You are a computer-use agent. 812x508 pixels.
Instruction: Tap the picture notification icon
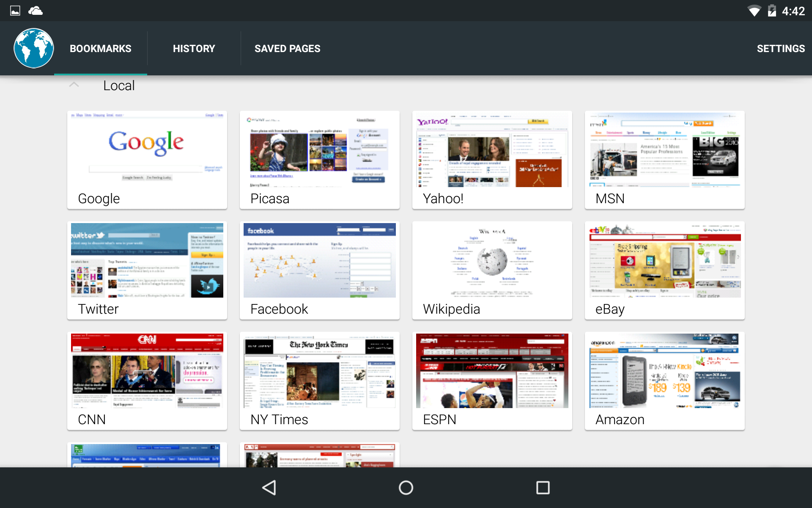click(15, 11)
